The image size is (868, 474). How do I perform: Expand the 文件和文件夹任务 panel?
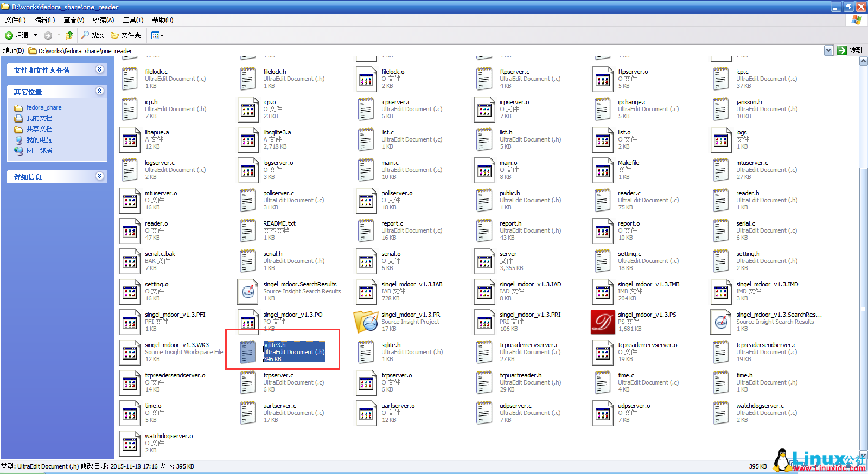pos(99,69)
